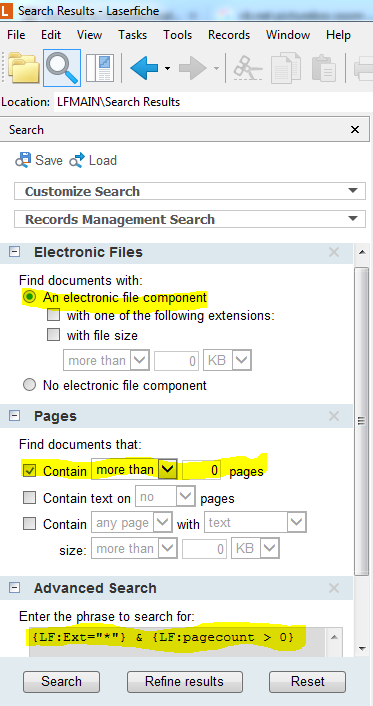Click the Laserfiche logo in title bar

pos(6,11)
